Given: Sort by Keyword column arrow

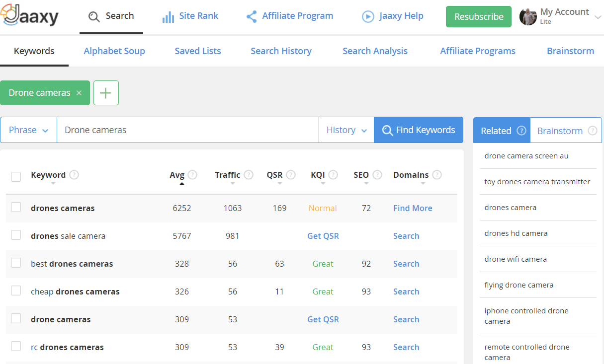Looking at the screenshot, I should click(53, 184).
